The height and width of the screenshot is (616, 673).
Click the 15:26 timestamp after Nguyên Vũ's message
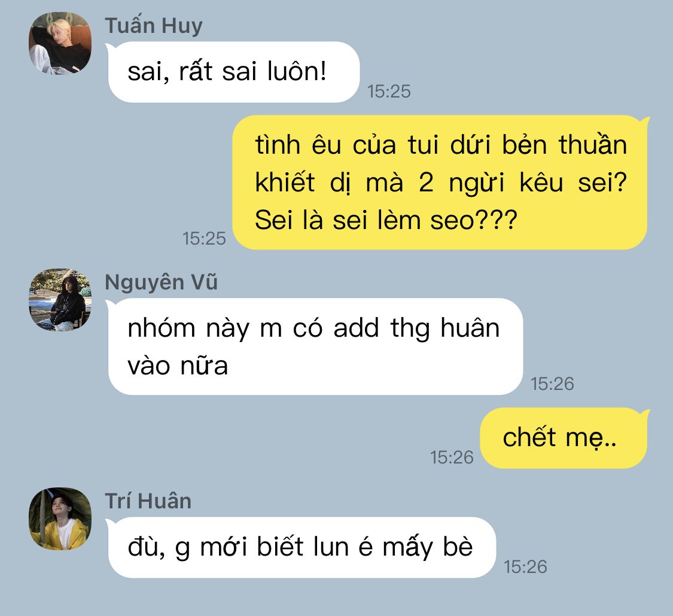[x=552, y=384]
